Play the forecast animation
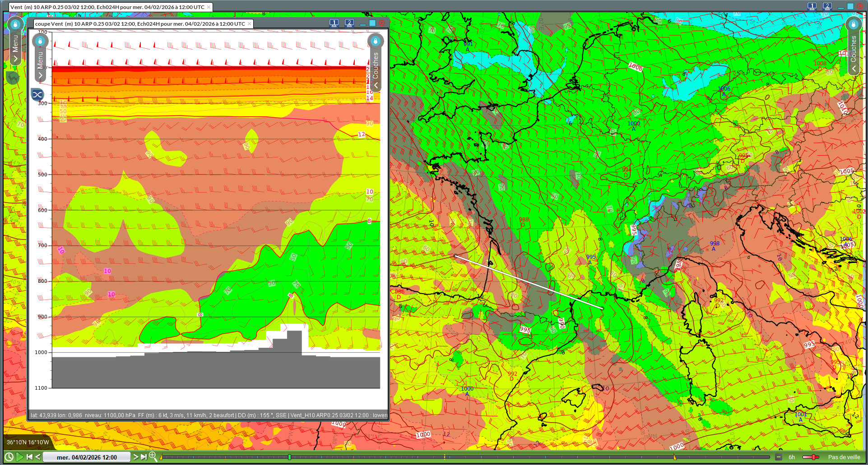The width and height of the screenshot is (868, 465). [x=19, y=457]
